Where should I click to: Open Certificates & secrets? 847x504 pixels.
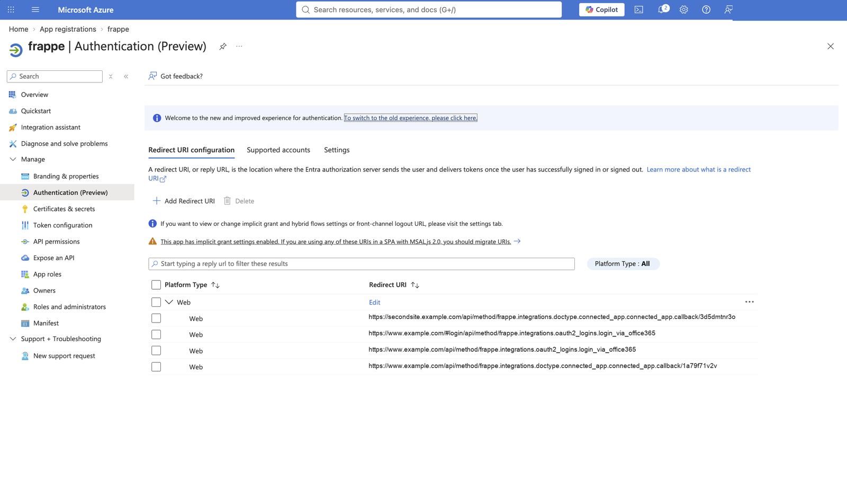64,209
